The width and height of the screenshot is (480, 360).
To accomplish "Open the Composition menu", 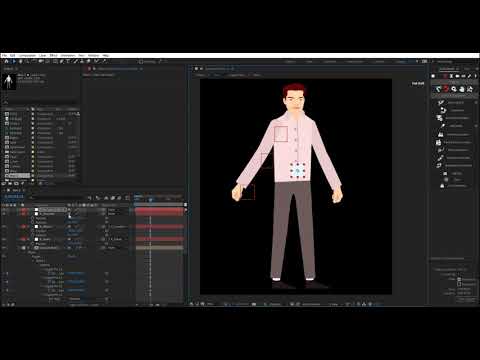I will (27, 55).
